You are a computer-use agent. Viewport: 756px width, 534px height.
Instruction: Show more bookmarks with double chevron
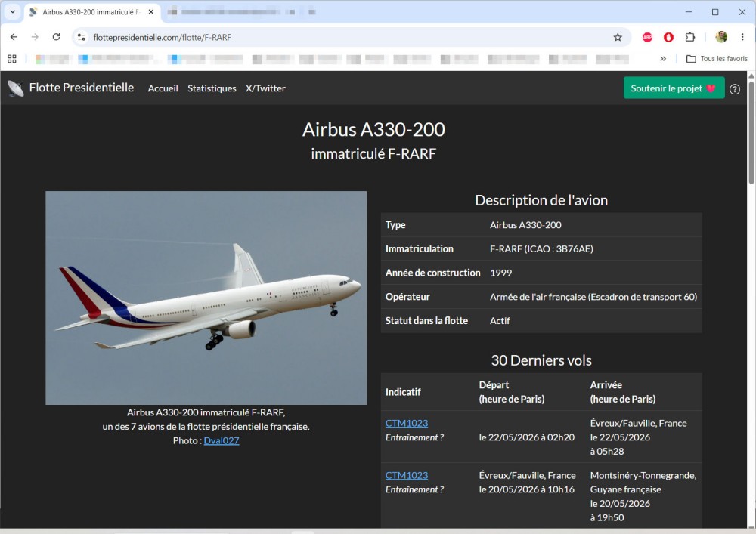663,59
